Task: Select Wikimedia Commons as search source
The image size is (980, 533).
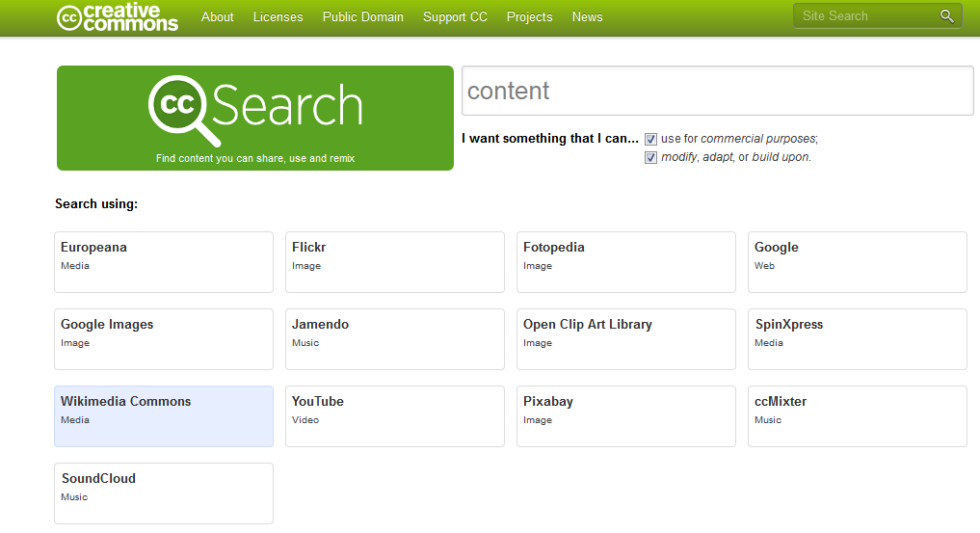Action: 164,416
